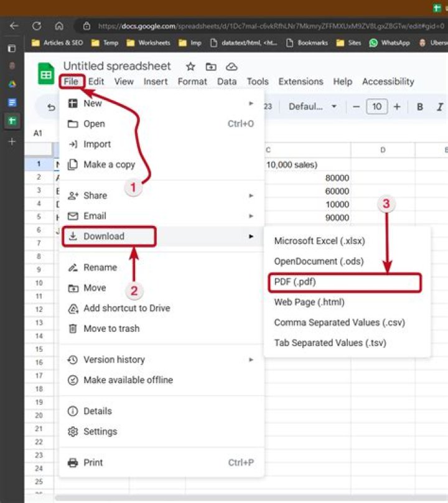448x503 pixels.
Task: Open Settings from File menu
Action: click(x=162, y=431)
